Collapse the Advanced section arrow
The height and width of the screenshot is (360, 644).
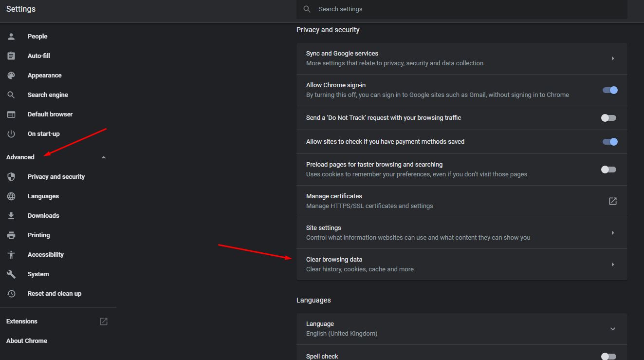coord(103,157)
